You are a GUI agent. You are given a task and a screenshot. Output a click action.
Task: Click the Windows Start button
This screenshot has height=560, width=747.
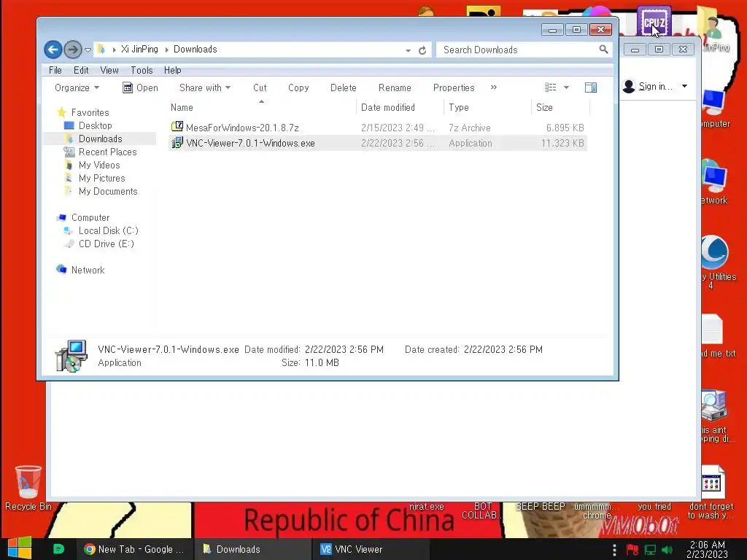(x=20, y=548)
